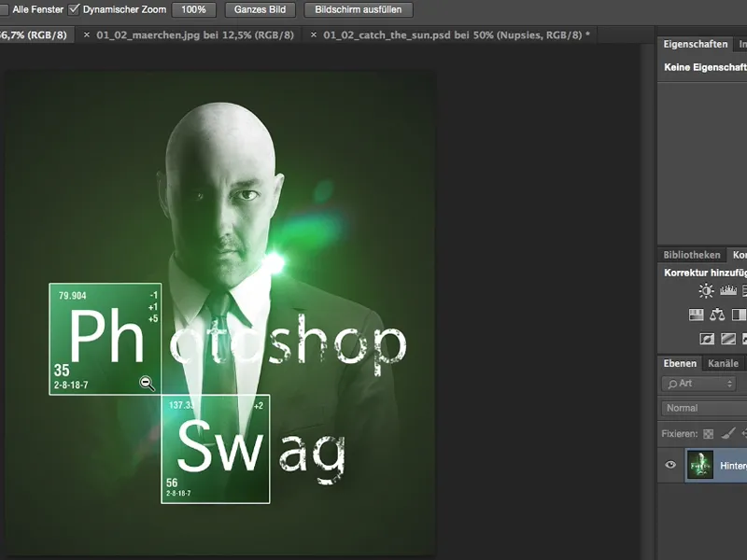Toggle the Dynamischer Zoom checkbox
This screenshot has height=560, width=747.
(75, 9)
